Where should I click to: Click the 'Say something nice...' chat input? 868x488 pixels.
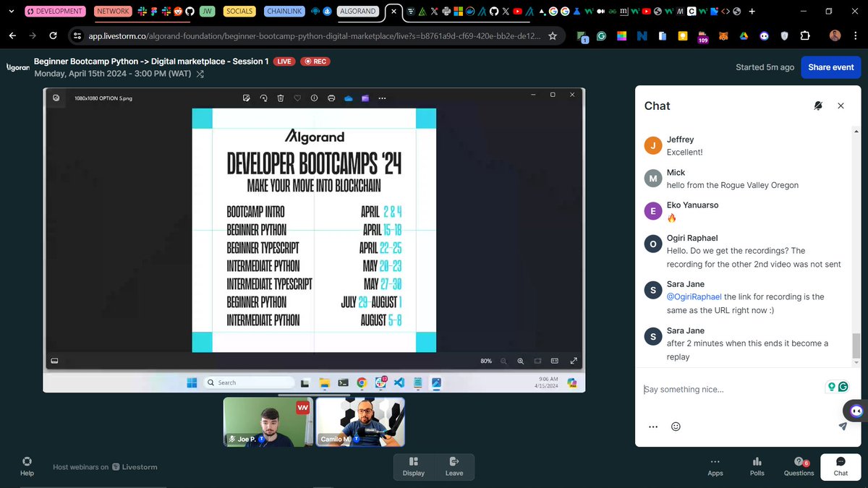tap(731, 390)
